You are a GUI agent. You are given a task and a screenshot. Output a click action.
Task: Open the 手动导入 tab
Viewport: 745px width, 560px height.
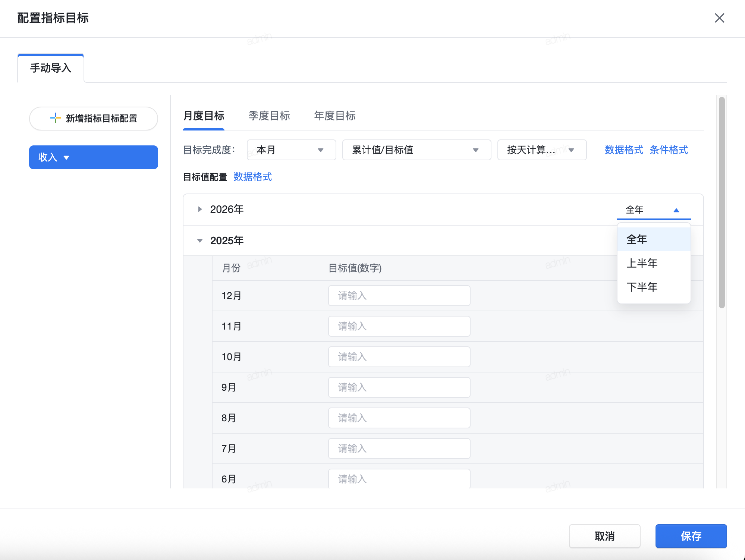pos(51,68)
